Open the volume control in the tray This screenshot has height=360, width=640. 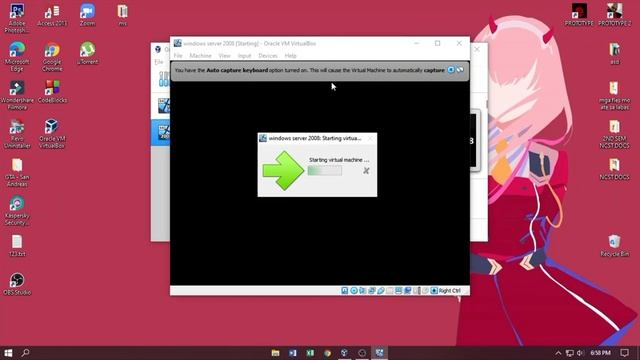(580, 353)
